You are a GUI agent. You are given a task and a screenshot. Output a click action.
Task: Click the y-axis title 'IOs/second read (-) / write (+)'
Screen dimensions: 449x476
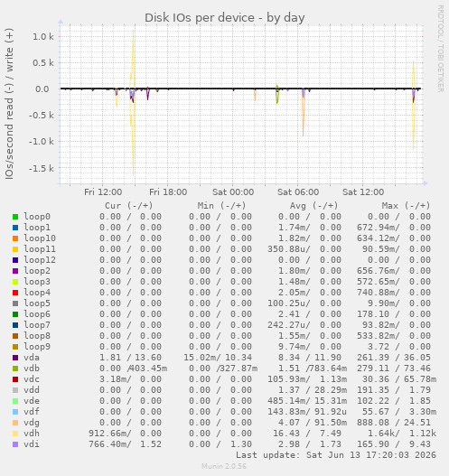pos(9,104)
